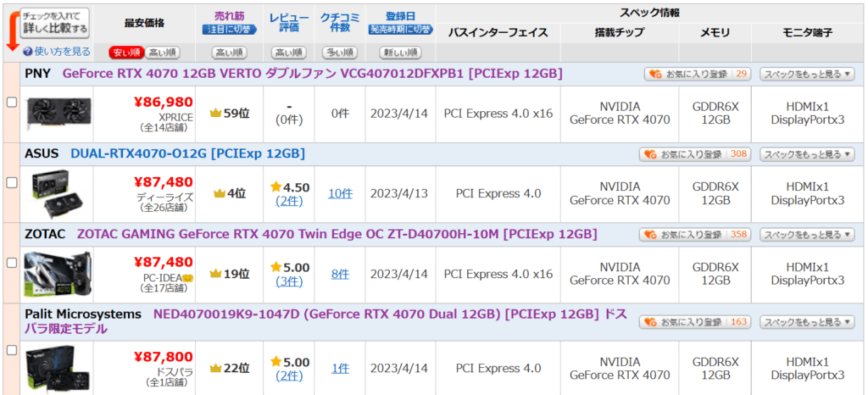This screenshot has height=395, width=868.
Task: Open the 使い方を見る help link
Action: point(62,52)
